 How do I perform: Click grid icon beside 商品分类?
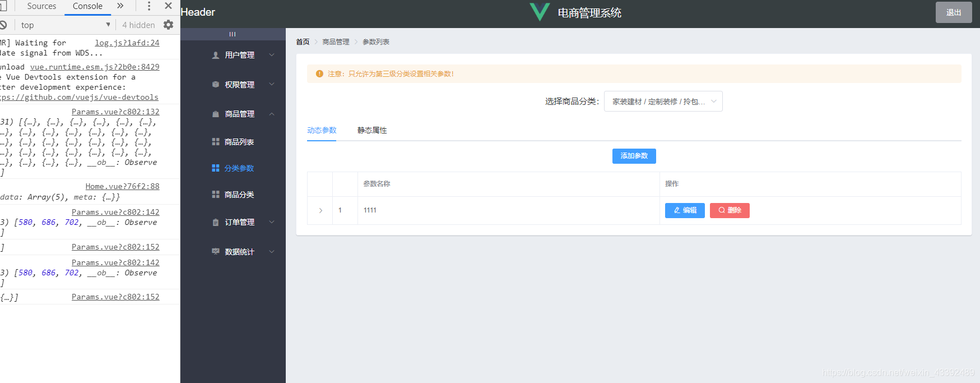[216, 195]
